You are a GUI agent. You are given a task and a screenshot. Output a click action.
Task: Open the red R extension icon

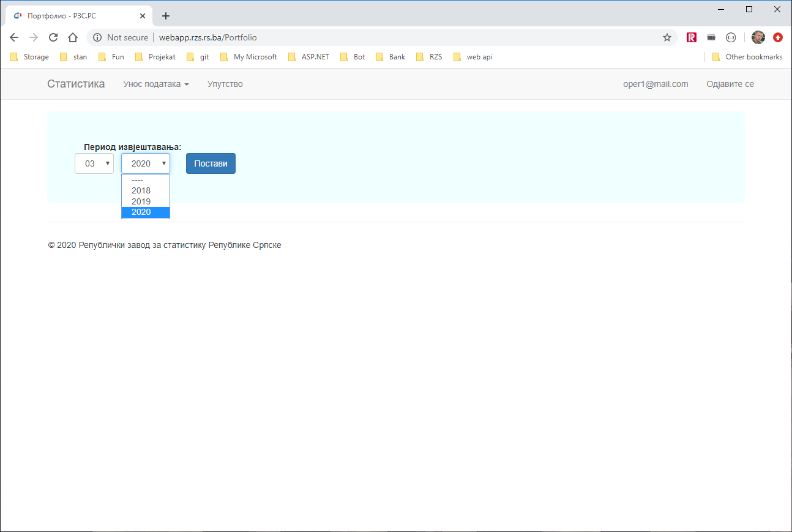point(692,37)
